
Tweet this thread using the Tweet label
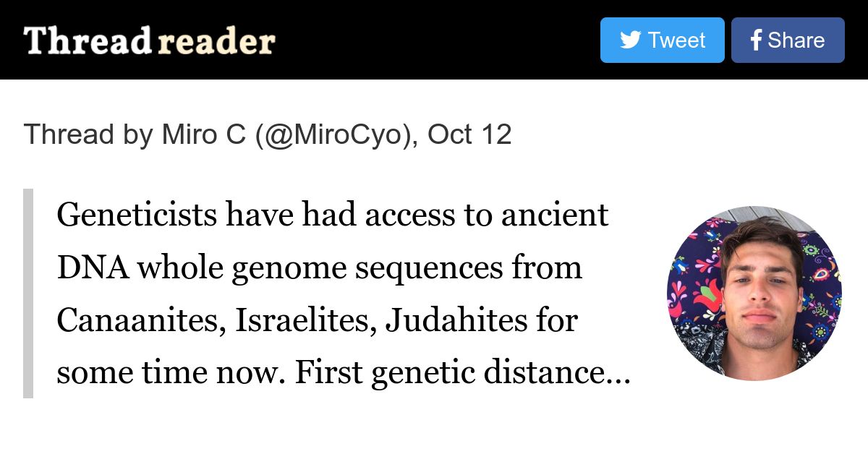click(676, 40)
